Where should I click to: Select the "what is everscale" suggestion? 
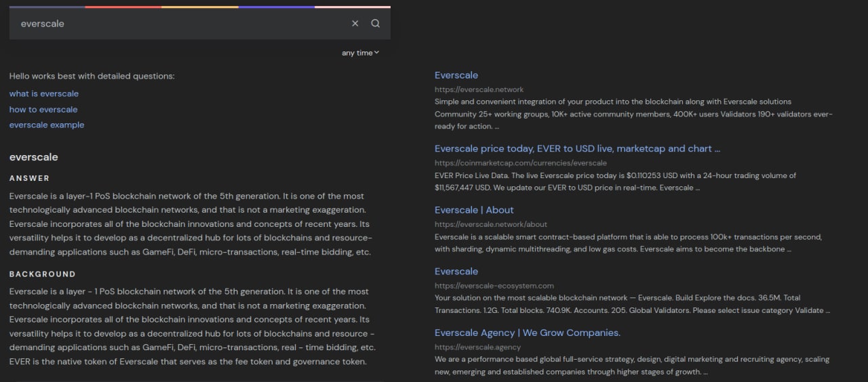tap(44, 93)
